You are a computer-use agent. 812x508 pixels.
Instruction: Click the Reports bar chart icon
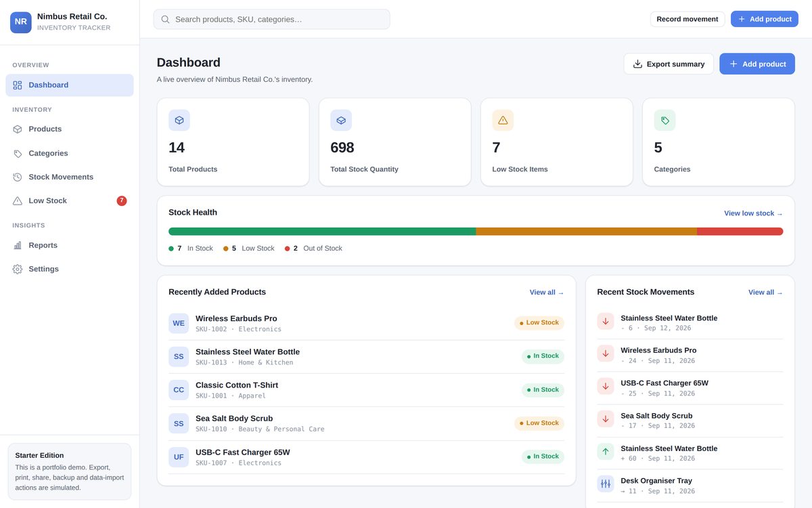pyautogui.click(x=18, y=245)
